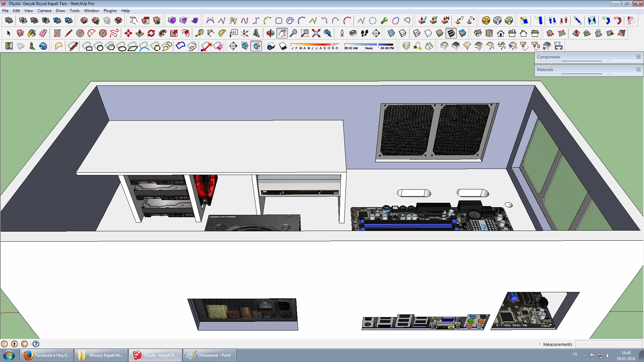Screen dimensions: 644x362
Task: Enable Wireframe face style
Action: [x=417, y=33]
